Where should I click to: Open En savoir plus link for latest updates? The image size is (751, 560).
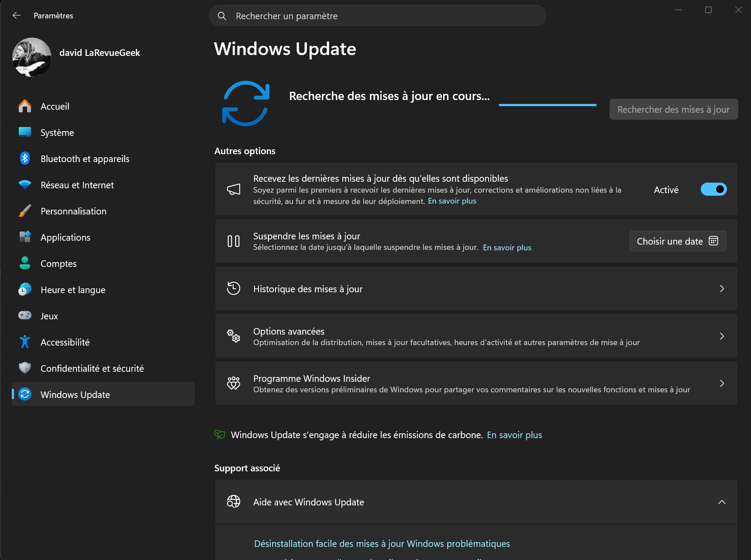(x=452, y=201)
